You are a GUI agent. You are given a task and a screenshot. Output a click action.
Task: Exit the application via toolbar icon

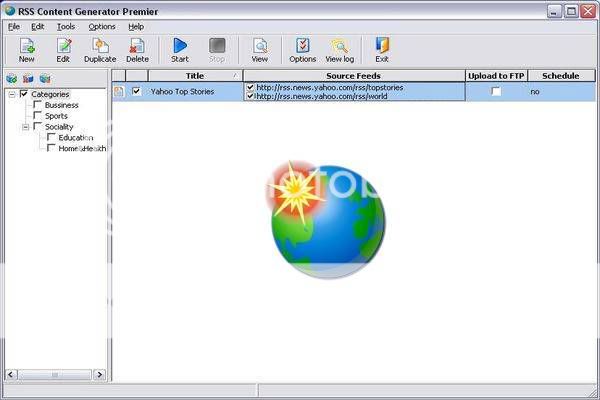tap(382, 50)
